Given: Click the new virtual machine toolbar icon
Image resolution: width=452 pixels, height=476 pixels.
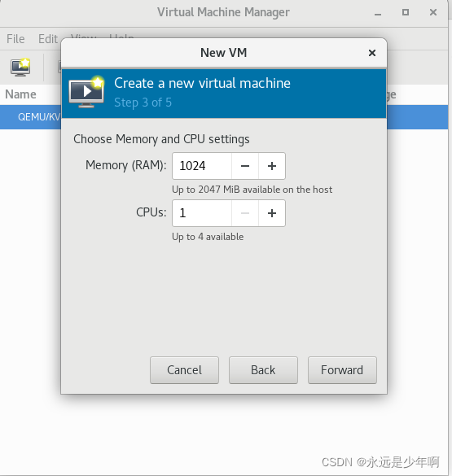Looking at the screenshot, I should pyautogui.click(x=20, y=67).
